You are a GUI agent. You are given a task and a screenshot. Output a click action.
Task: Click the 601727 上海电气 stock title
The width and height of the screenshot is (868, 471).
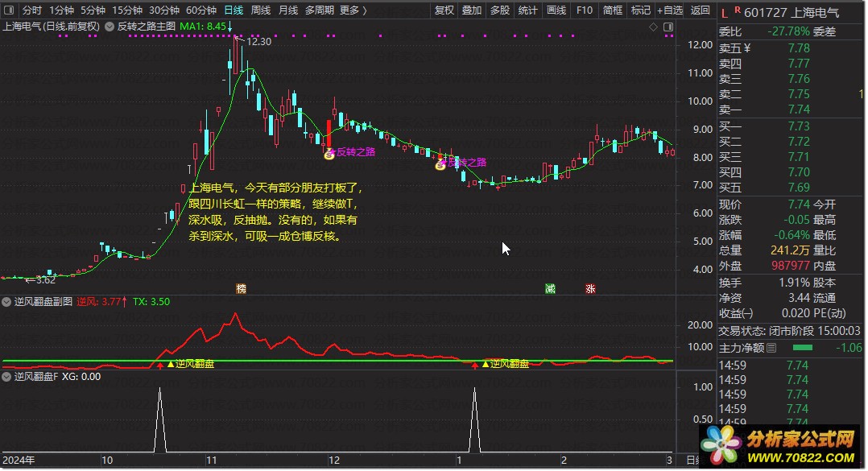(x=792, y=13)
